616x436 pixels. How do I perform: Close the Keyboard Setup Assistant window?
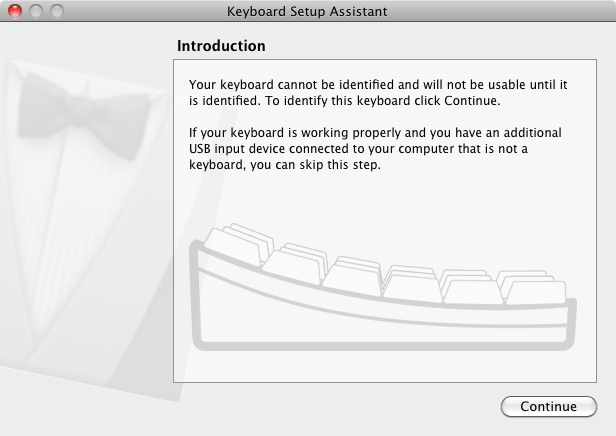[x=15, y=12]
